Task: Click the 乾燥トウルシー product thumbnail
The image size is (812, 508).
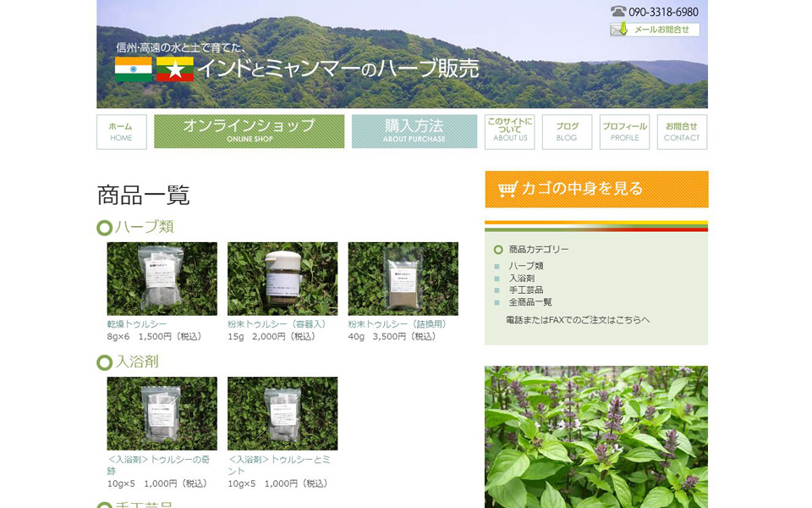Action: [x=162, y=279]
